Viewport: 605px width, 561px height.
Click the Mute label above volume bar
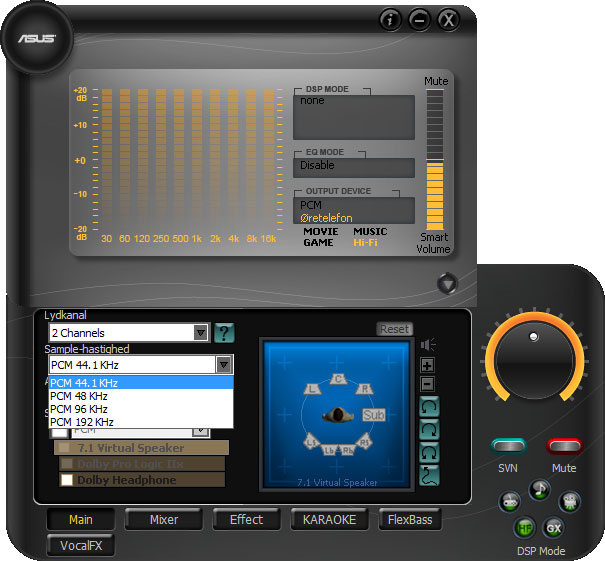[436, 81]
